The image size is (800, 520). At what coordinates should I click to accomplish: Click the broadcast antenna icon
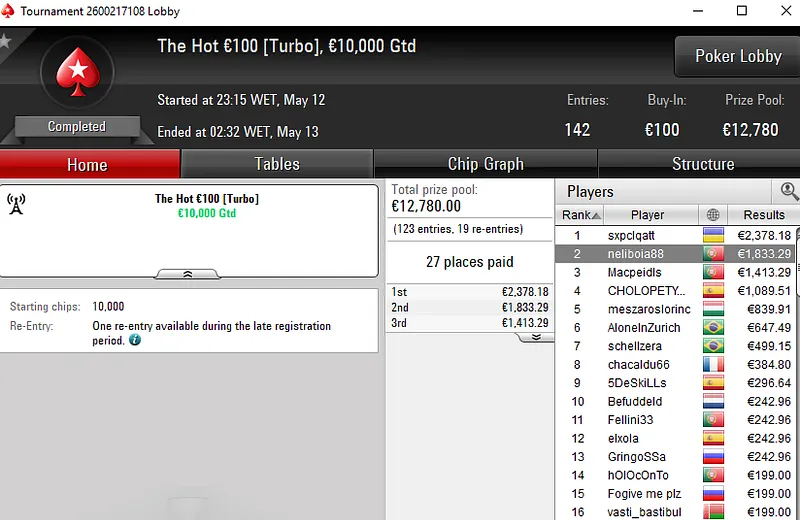click(16, 204)
